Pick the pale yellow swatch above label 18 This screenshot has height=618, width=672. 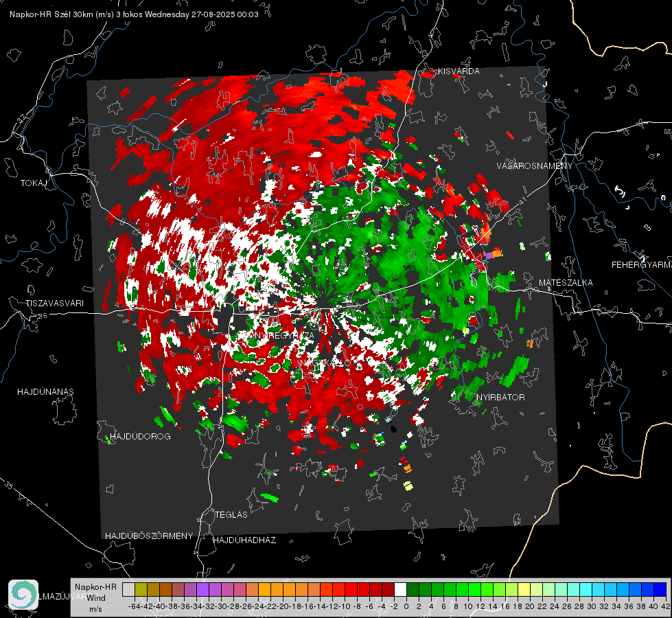pos(524,589)
